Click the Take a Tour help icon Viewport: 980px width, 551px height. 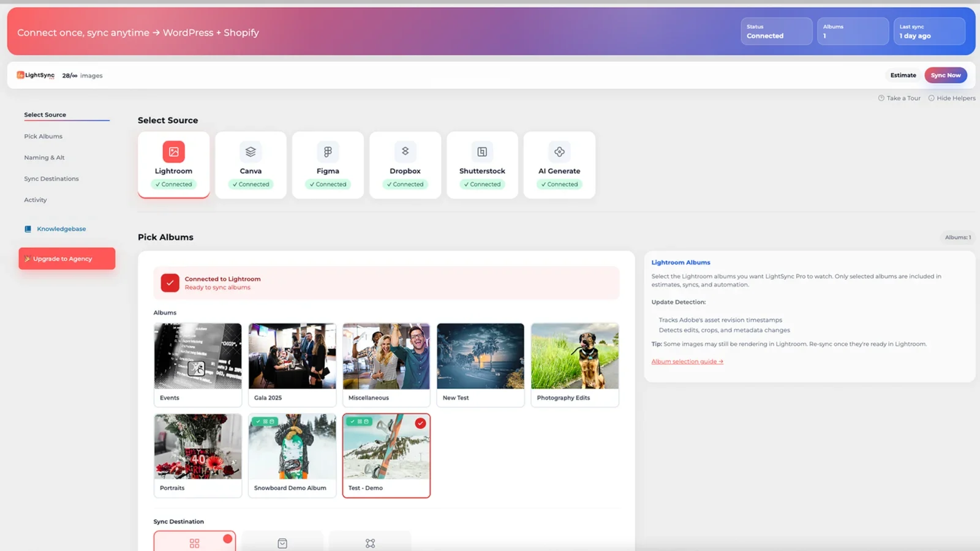click(881, 98)
